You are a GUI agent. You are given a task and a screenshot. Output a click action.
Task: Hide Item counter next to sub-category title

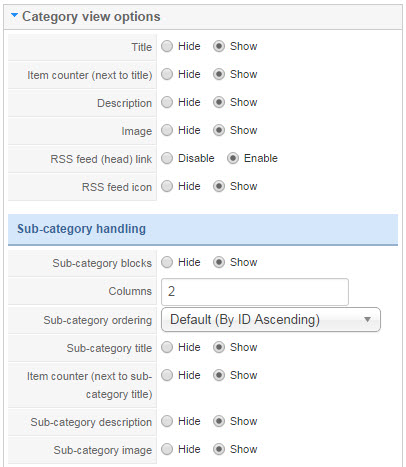coord(167,375)
